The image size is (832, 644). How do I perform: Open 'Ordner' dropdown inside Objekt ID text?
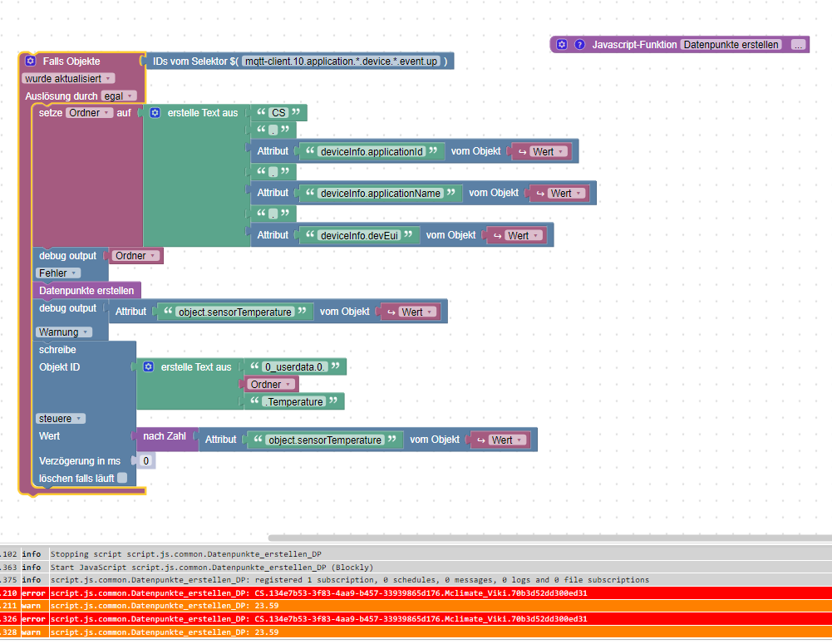[x=271, y=385]
